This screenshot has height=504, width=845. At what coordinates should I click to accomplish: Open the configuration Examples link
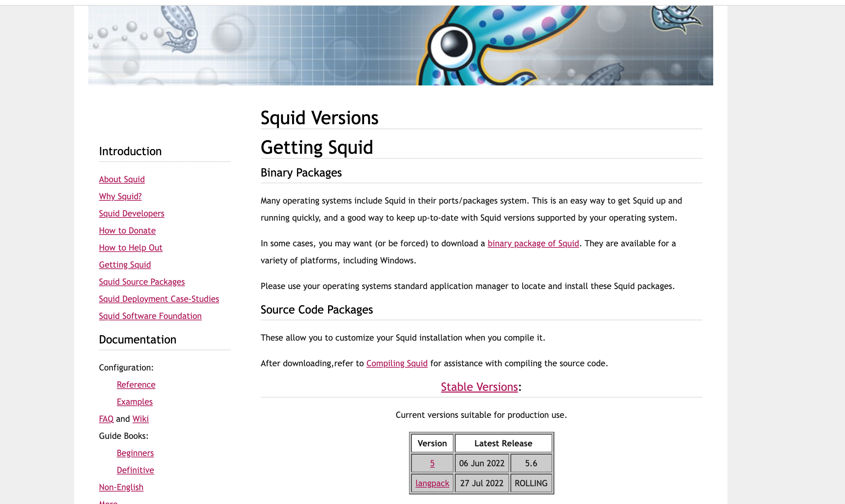(x=134, y=402)
